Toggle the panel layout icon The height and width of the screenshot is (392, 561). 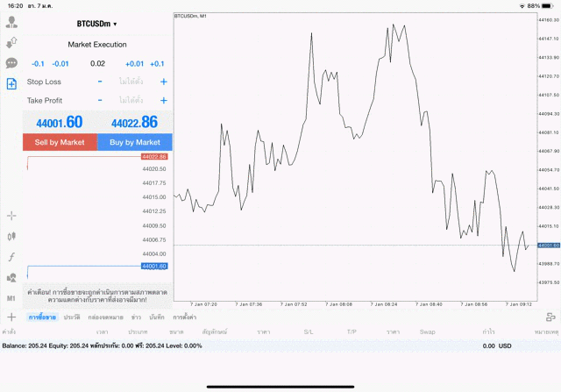click(550, 317)
